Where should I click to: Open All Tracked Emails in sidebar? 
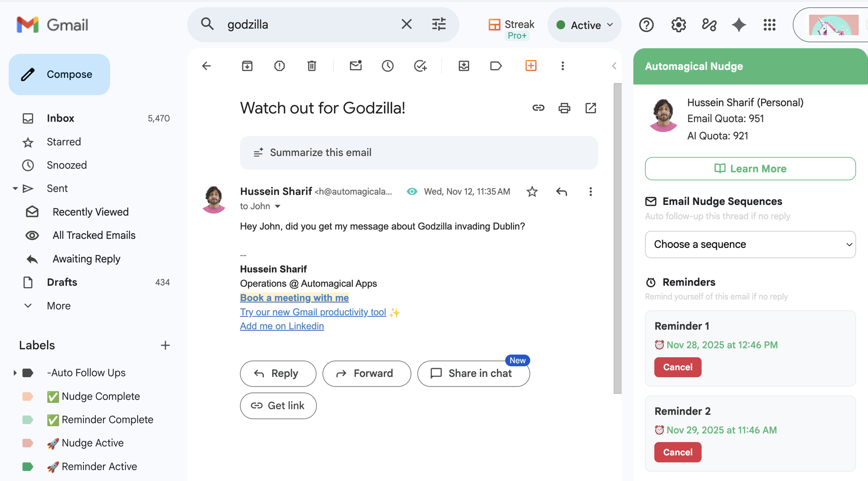coord(94,235)
